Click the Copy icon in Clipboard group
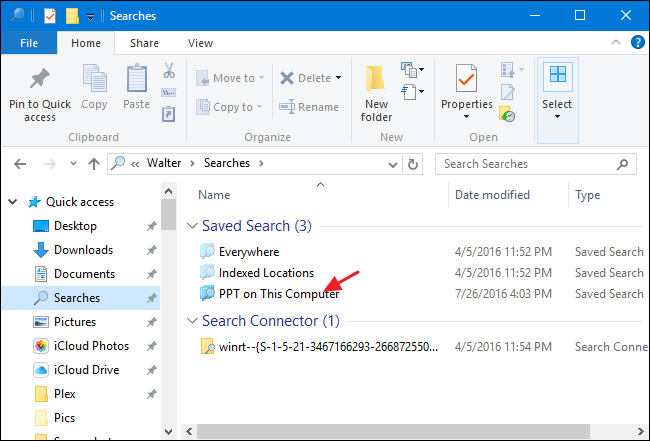 point(95,88)
